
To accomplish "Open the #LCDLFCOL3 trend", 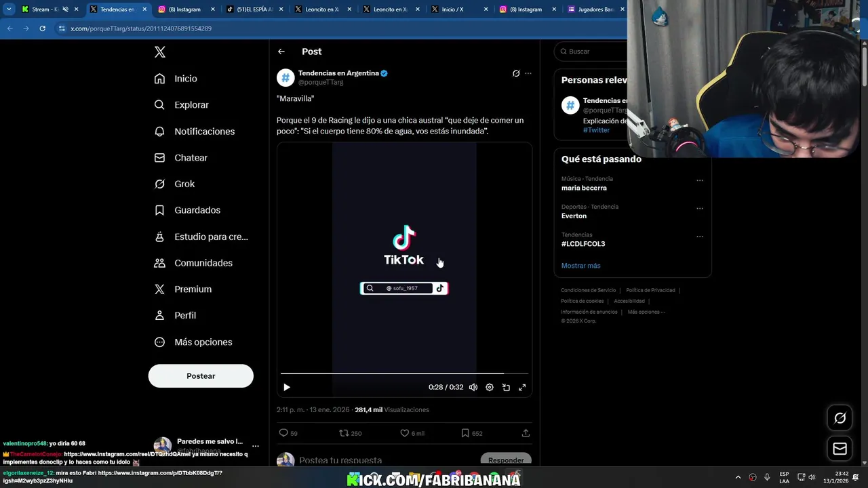I will [x=583, y=243].
